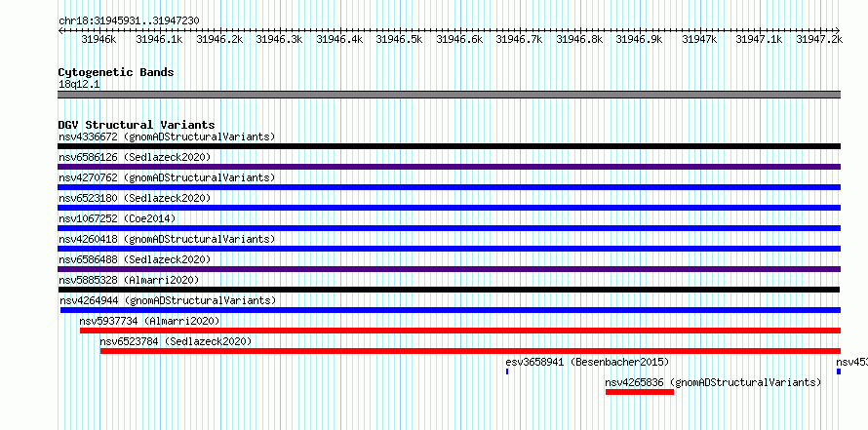The width and height of the screenshot is (868, 430).
Task: Click the 31946.3k ruler tick label
Action: (279, 39)
